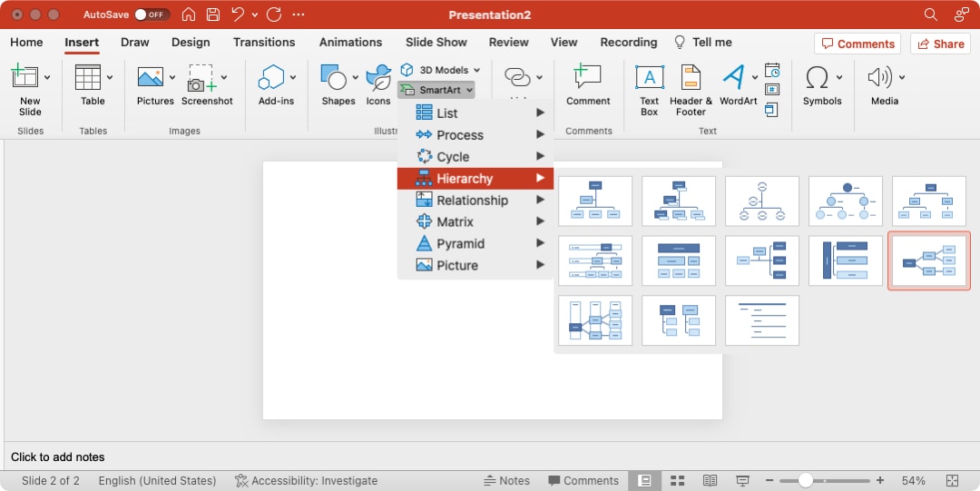Switch to Slide Sorter view

pos(678,480)
